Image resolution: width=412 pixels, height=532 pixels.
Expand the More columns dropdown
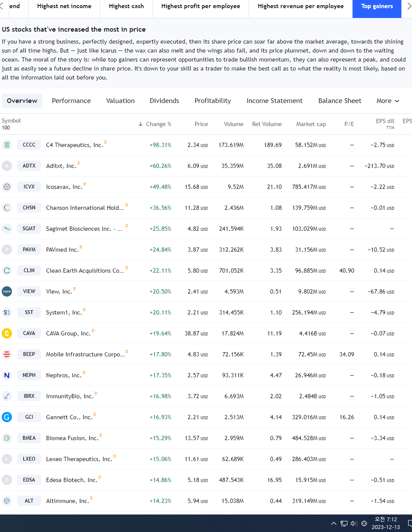click(x=388, y=101)
